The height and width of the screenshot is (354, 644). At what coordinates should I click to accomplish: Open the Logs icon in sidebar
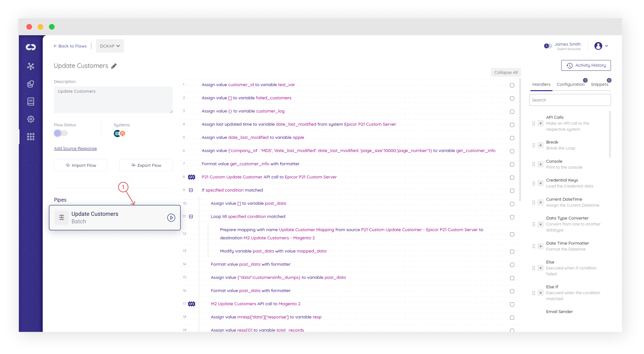31,101
